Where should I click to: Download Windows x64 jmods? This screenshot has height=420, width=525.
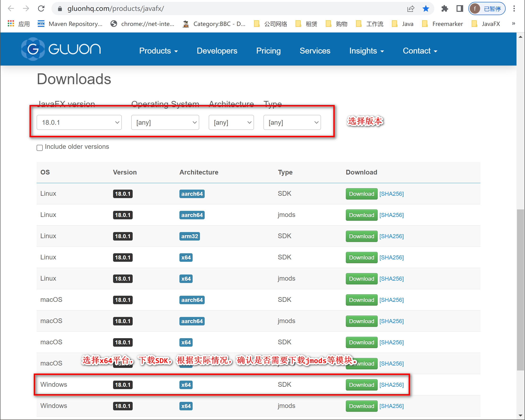(361, 406)
